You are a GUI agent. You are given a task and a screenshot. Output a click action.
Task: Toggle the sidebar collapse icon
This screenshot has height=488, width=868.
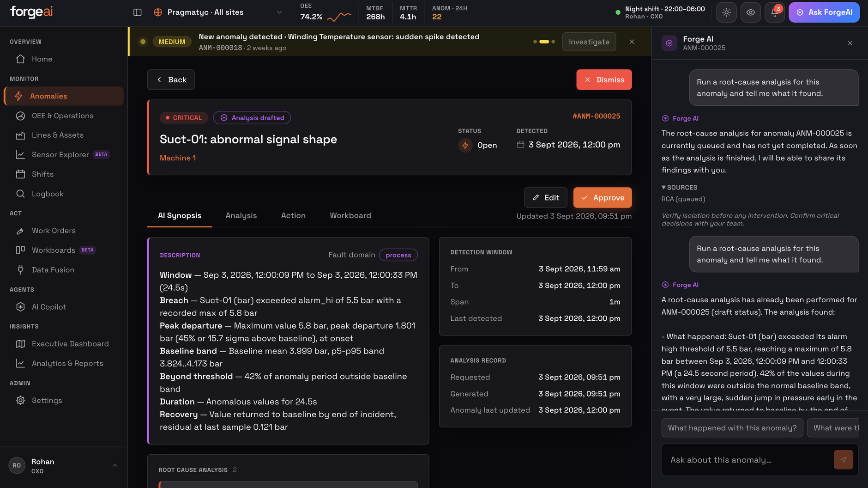138,12
